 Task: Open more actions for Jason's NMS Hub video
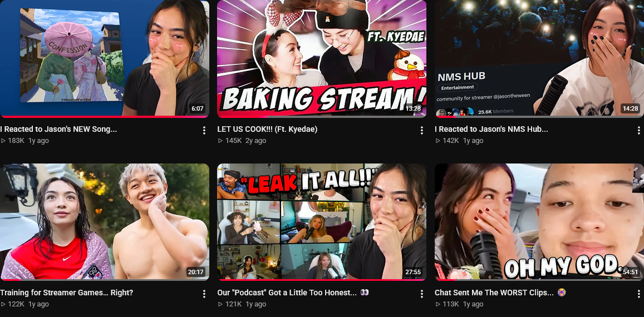(x=638, y=130)
